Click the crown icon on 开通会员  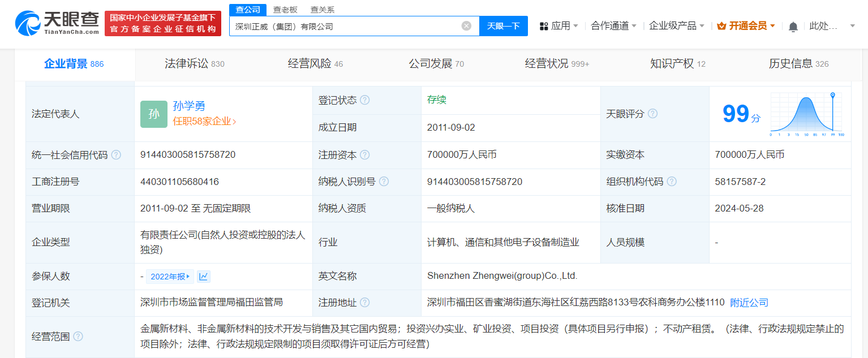(720, 25)
